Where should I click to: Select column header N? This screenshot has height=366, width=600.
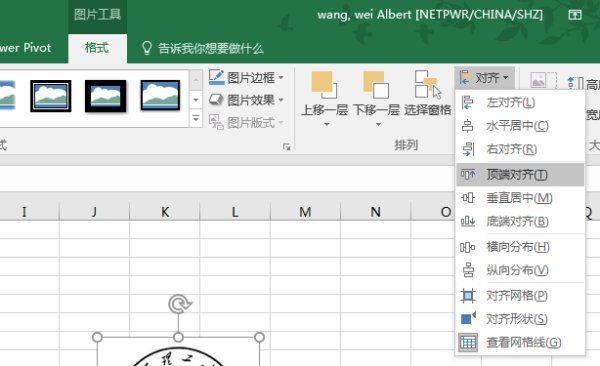tap(375, 212)
